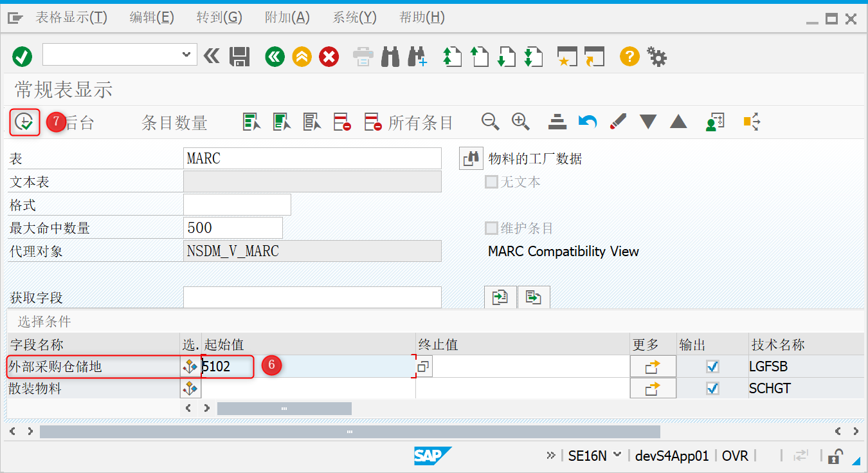
Task: Toggle the 无文本 checkbox
Action: 490,181
